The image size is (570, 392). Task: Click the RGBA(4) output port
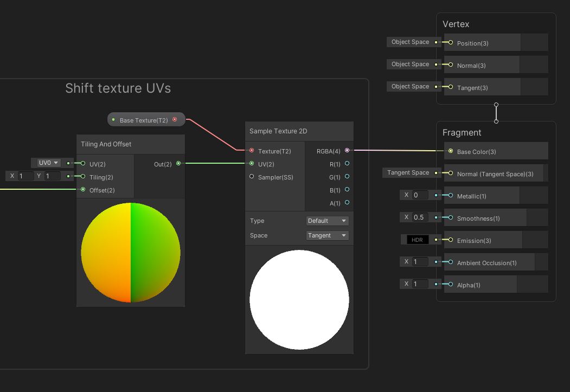[347, 151]
